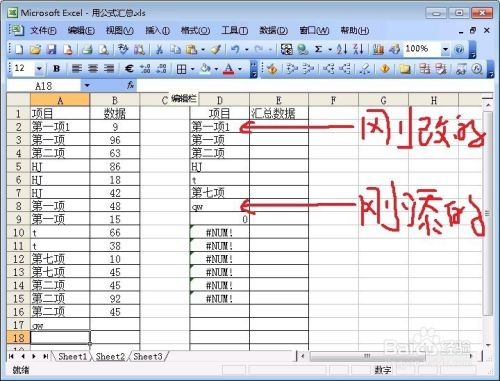The height and width of the screenshot is (381, 500).
Task: Click the AutoSum sigma icon
Action: (318, 50)
